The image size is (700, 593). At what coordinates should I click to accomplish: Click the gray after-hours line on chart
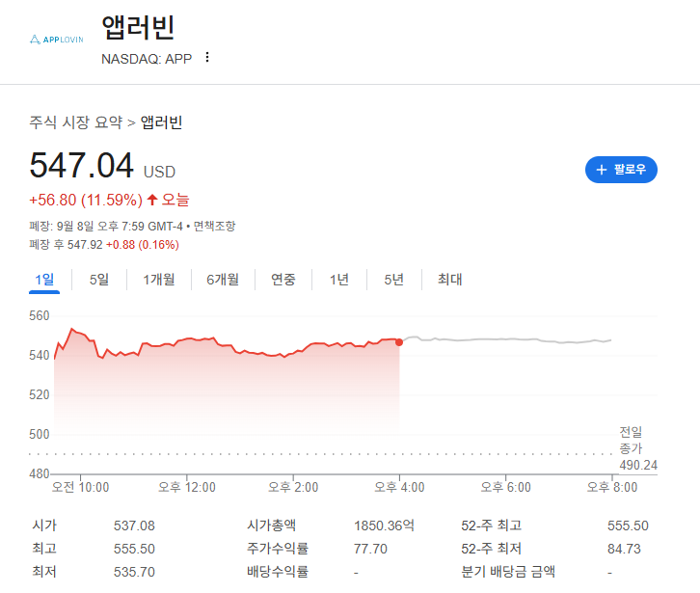[501, 340]
